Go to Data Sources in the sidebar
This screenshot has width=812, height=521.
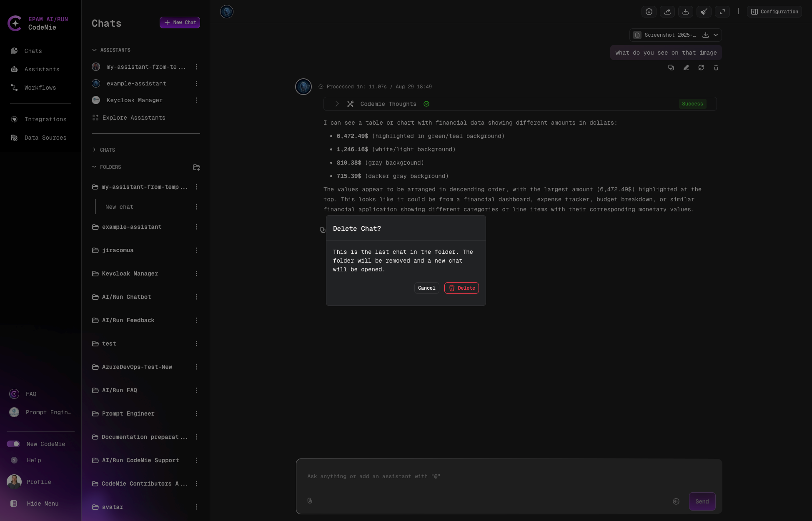(x=45, y=138)
